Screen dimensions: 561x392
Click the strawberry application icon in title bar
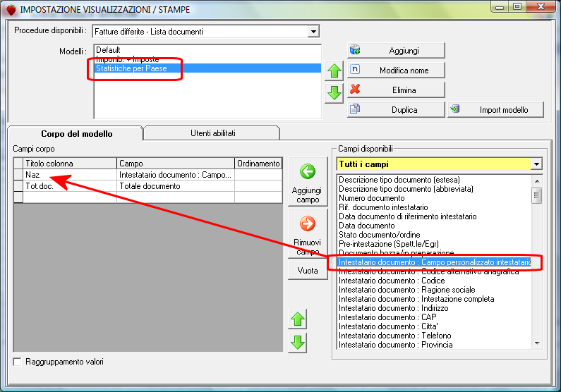[x=11, y=10]
